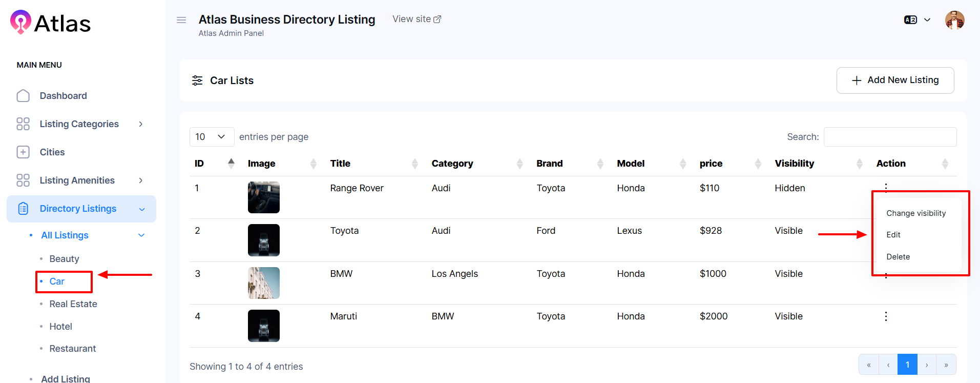Expand Listing Categories submenu

[x=140, y=124]
